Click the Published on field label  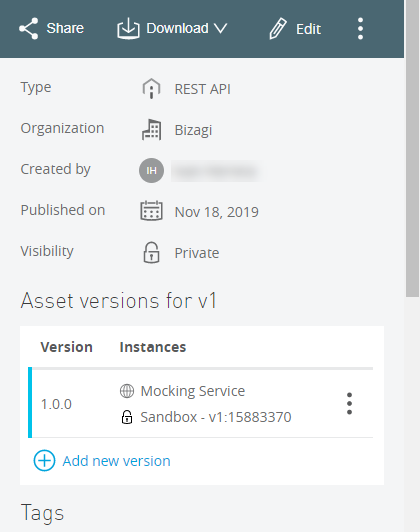63,210
